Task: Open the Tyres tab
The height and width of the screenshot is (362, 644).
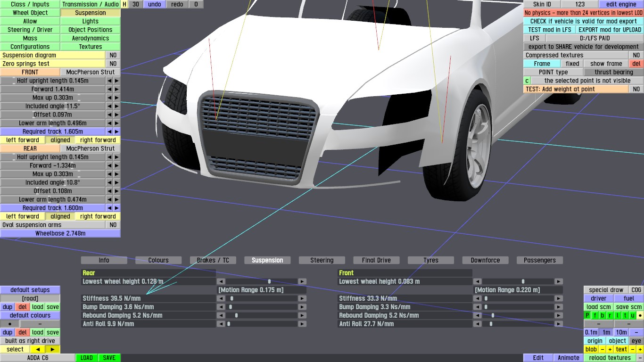Action: [431, 260]
